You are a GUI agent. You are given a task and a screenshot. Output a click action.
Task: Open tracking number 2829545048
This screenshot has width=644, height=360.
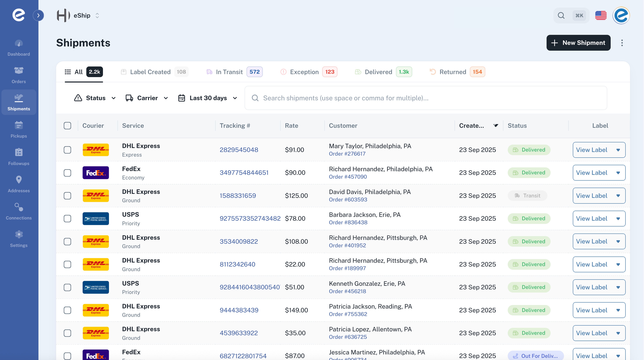tap(239, 150)
